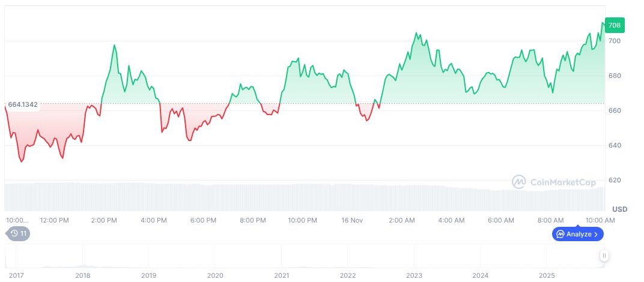
Task: Click the clock history badge showing 11
Action: [17, 233]
